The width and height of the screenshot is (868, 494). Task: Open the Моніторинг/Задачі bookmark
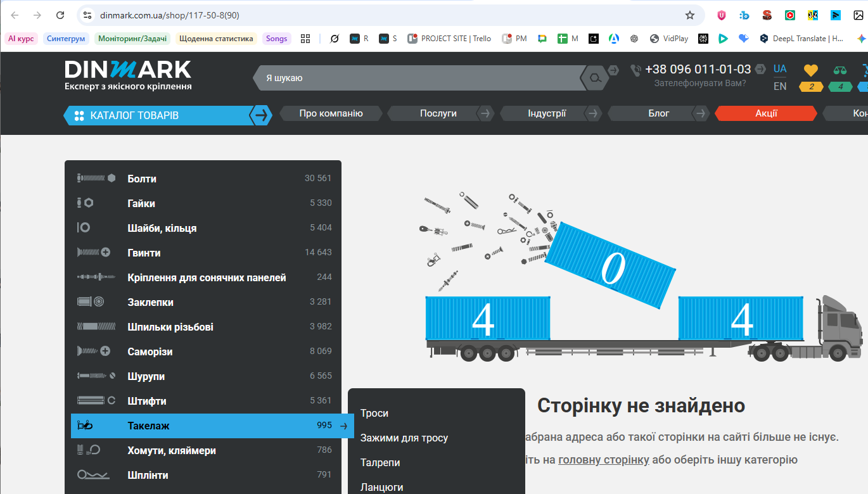click(132, 39)
